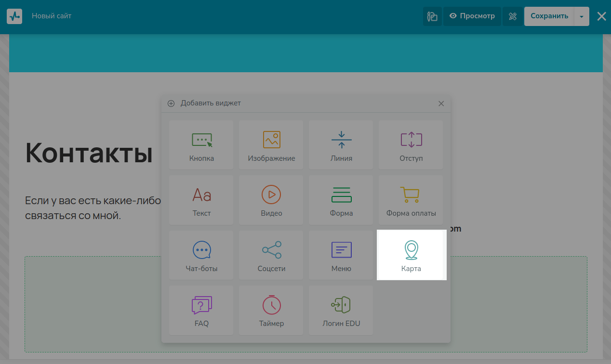The image size is (611, 364).
Task: Add the Таймер countdown widget
Action: click(271, 310)
